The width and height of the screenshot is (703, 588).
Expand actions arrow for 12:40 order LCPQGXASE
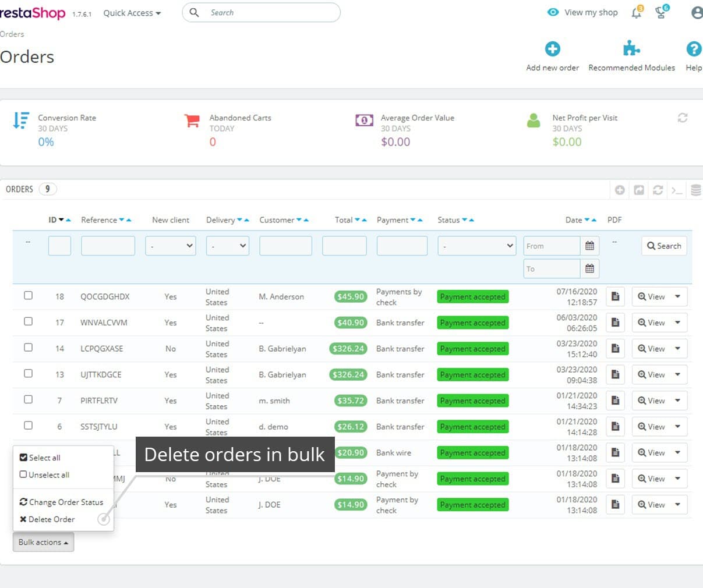click(678, 349)
